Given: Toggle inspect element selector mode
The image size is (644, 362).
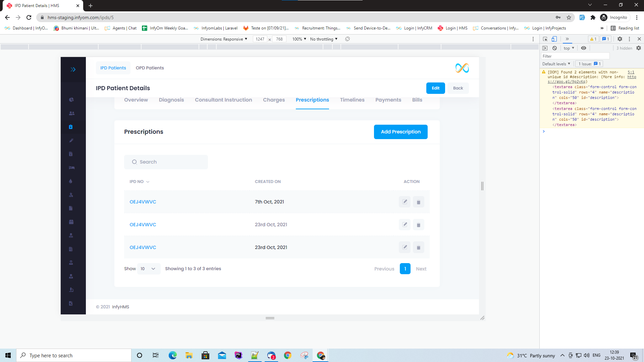Looking at the screenshot, I should coord(545,39).
